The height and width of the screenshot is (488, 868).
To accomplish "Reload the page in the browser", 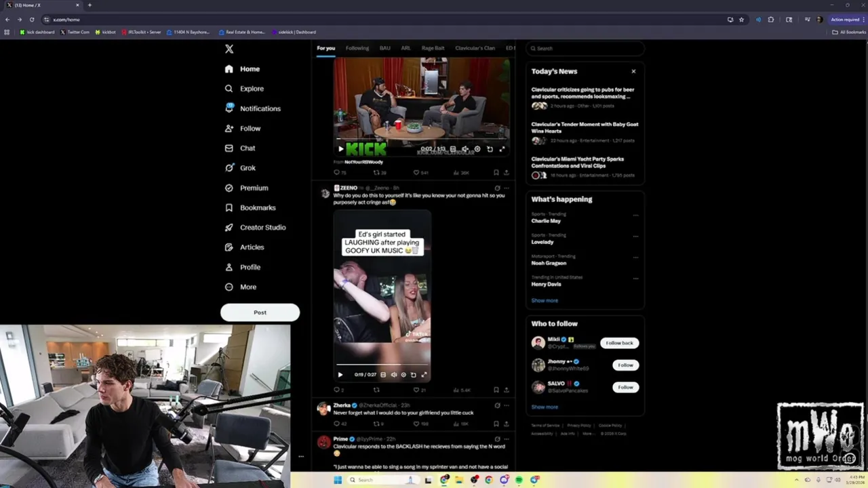I will [31, 20].
